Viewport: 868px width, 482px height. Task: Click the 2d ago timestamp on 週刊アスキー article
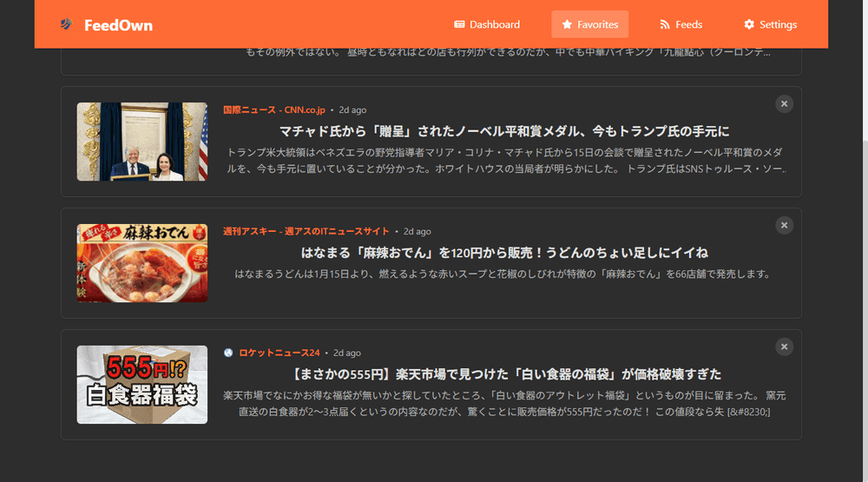pyautogui.click(x=417, y=231)
